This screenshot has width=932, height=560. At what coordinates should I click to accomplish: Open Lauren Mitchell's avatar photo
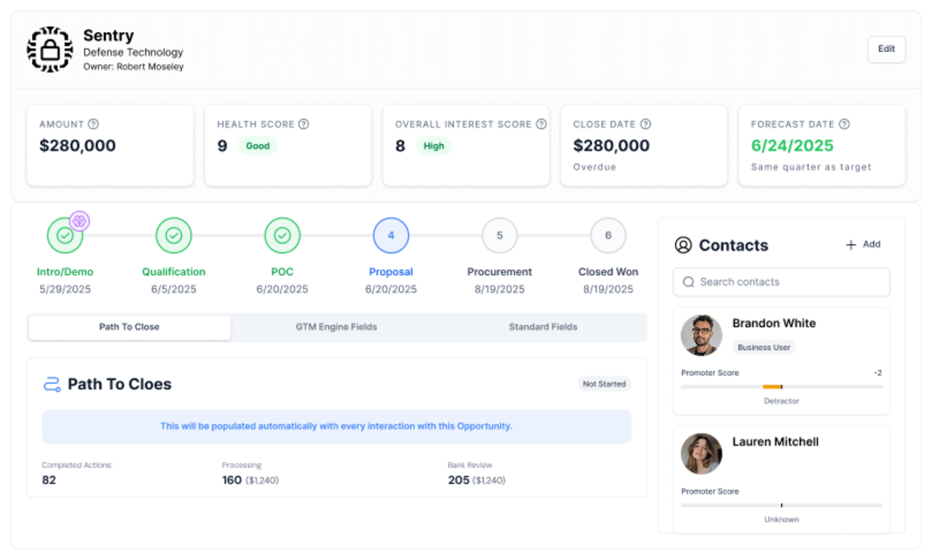[x=701, y=454]
